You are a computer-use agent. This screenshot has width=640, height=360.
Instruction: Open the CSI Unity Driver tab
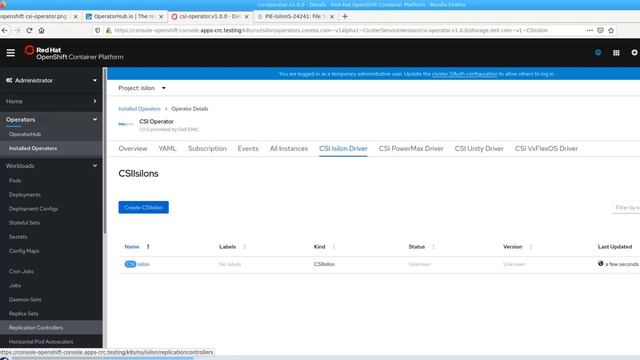[x=479, y=149]
